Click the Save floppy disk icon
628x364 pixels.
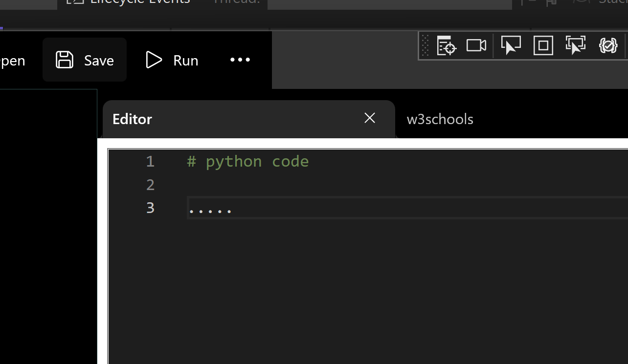click(x=64, y=60)
